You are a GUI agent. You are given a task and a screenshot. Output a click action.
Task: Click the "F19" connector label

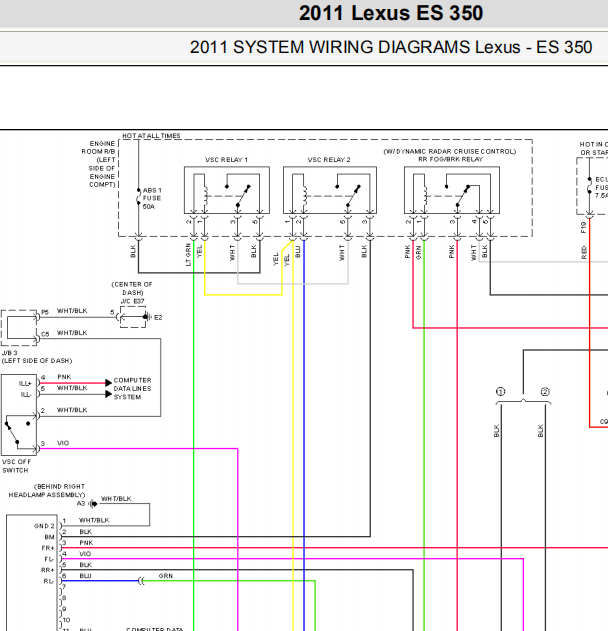click(x=583, y=227)
